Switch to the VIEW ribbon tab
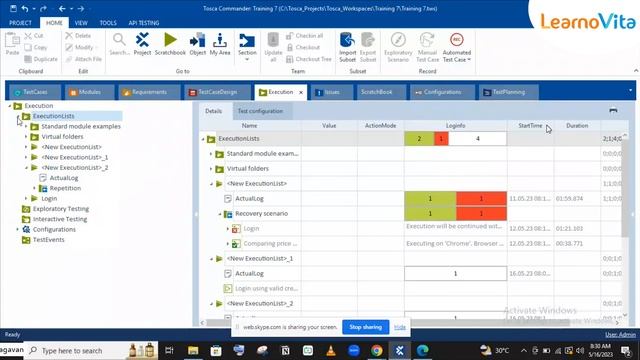 coord(81,23)
